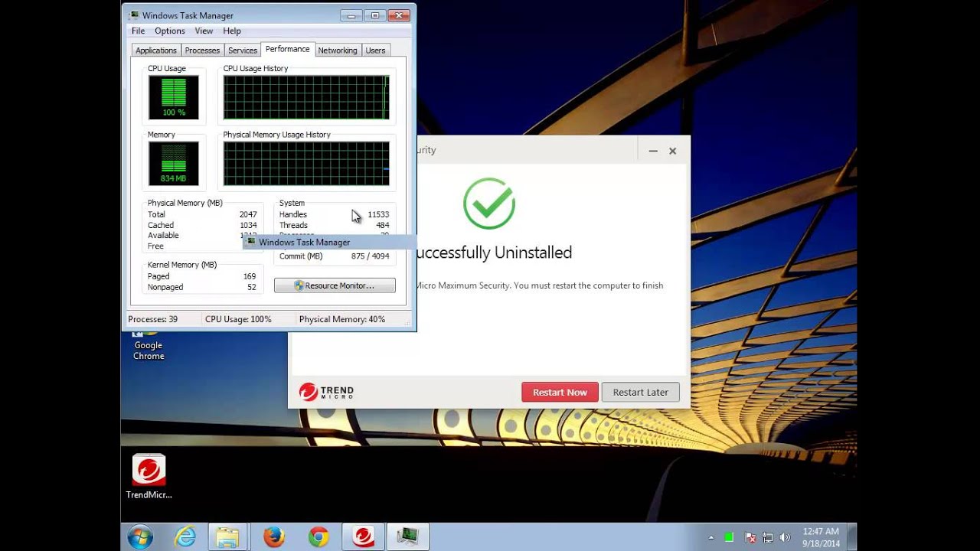Click Paged kernel memory value 169

(250, 276)
